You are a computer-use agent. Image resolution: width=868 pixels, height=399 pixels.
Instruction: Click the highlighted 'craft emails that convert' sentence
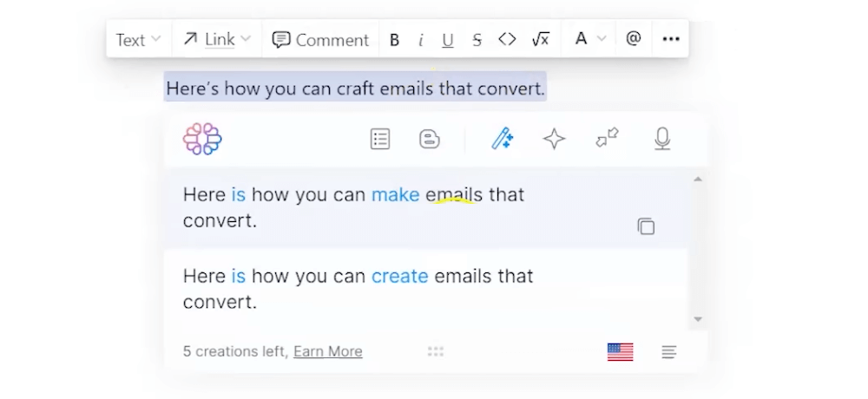(355, 88)
